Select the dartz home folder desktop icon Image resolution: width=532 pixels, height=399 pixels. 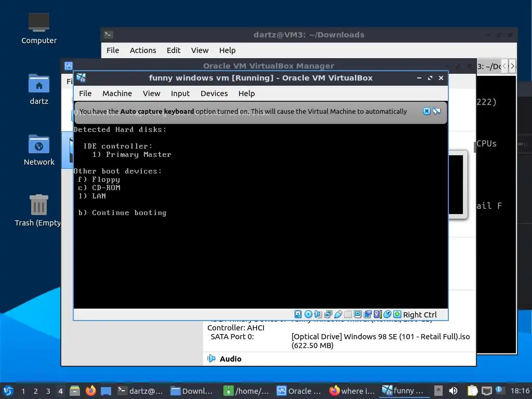[38, 89]
